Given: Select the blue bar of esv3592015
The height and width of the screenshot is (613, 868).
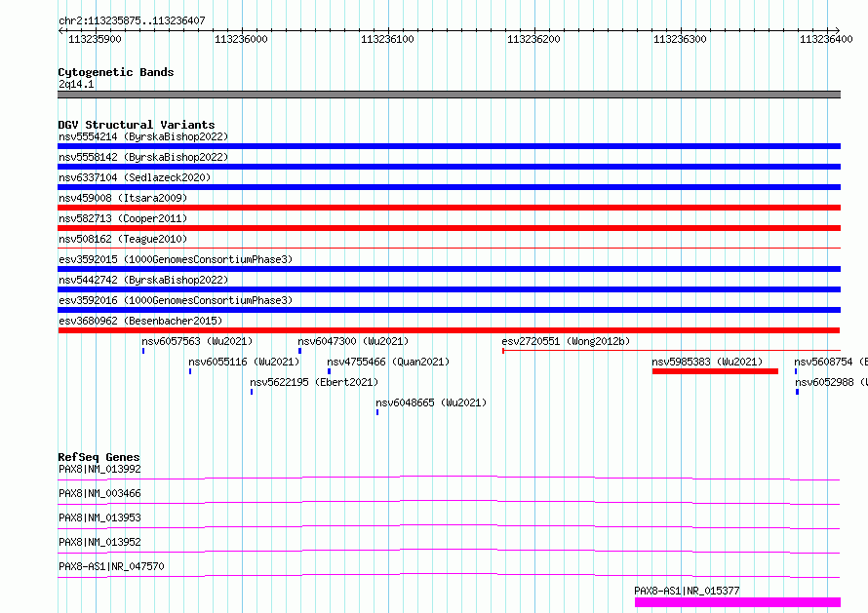Looking at the screenshot, I should (x=449, y=269).
